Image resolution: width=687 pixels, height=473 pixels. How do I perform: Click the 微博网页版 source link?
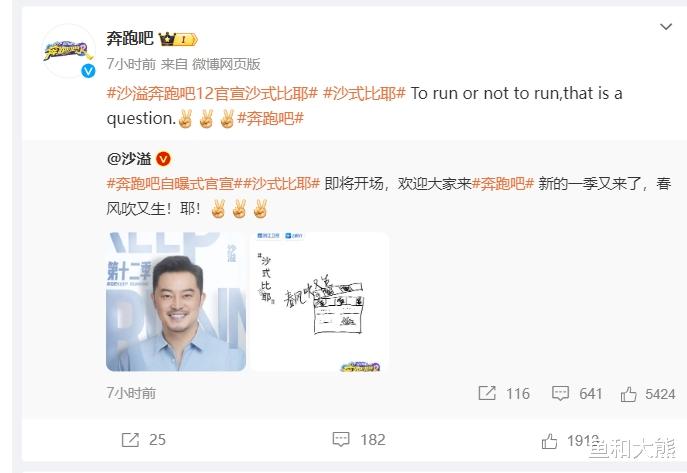[226, 64]
